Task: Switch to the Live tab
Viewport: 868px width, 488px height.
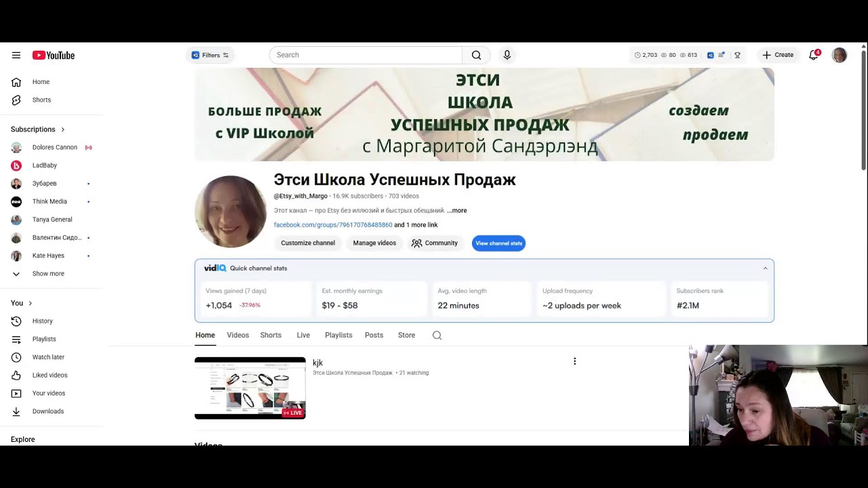Action: point(303,335)
